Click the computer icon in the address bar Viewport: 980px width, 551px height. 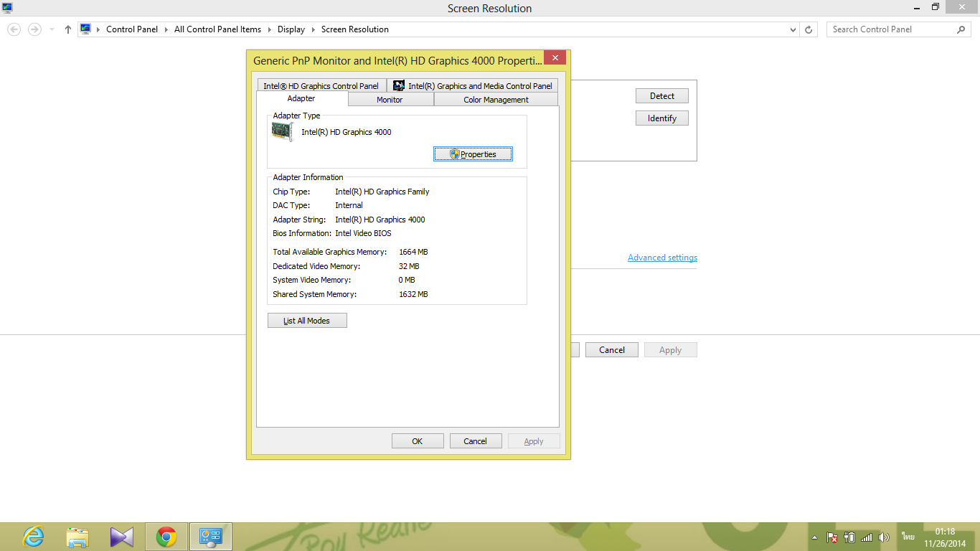coord(85,29)
